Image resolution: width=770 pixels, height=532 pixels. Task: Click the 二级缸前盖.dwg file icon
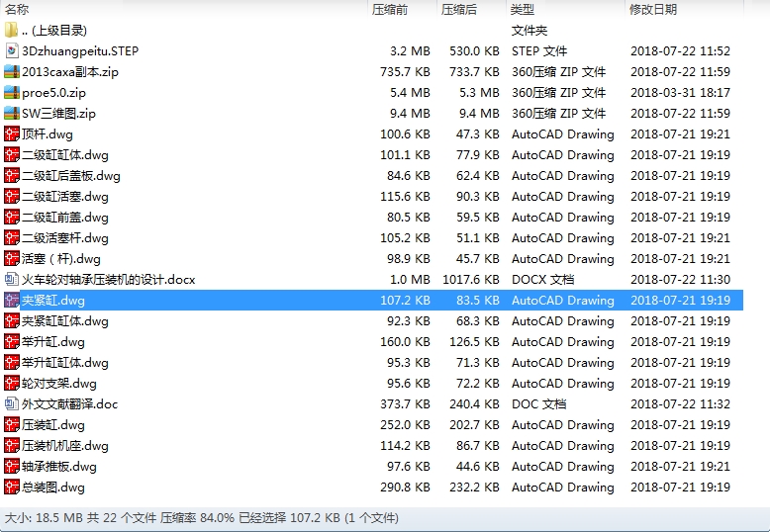(11, 217)
